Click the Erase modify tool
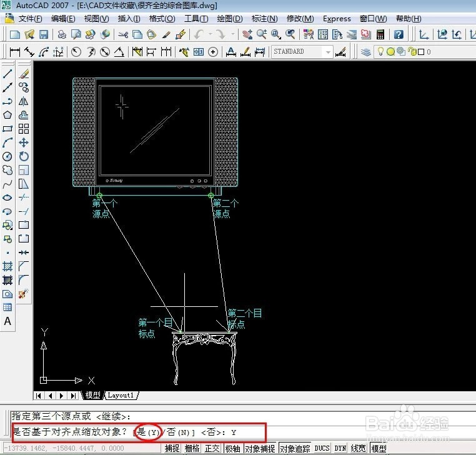The height and width of the screenshot is (455, 476). 24,74
